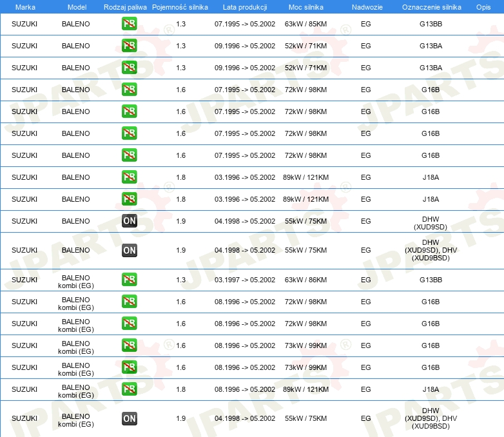Click 04.1998 -> 05.2002 in BALENO kombi row

pos(245,418)
